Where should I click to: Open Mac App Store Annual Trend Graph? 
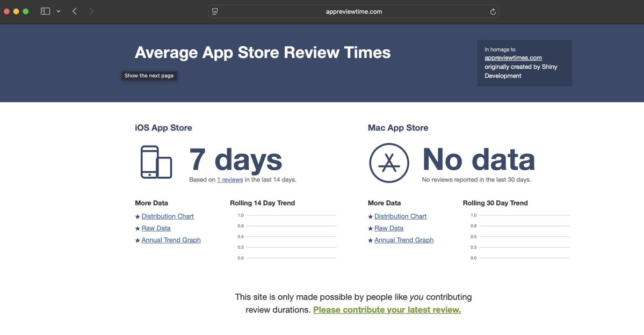[404, 240]
